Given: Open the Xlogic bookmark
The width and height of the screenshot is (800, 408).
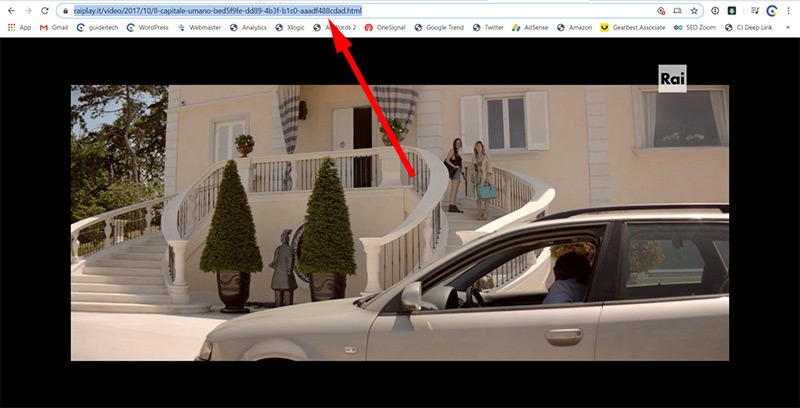Looking at the screenshot, I should (x=290, y=28).
